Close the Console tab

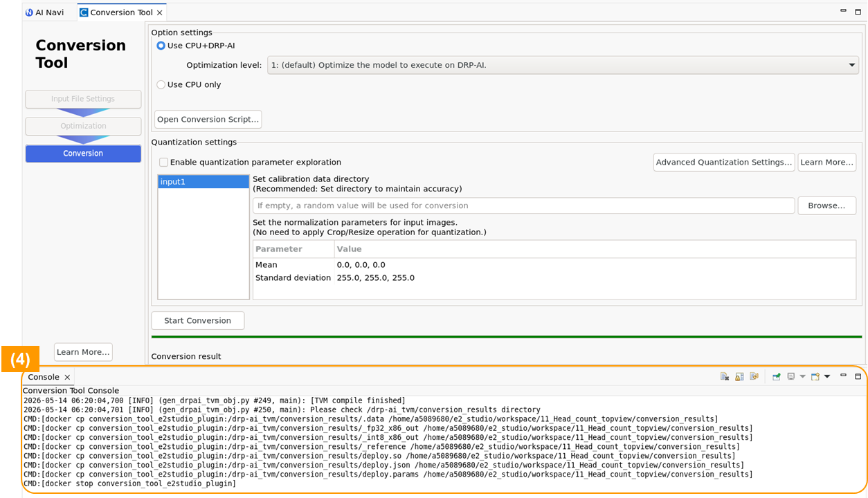(67, 377)
